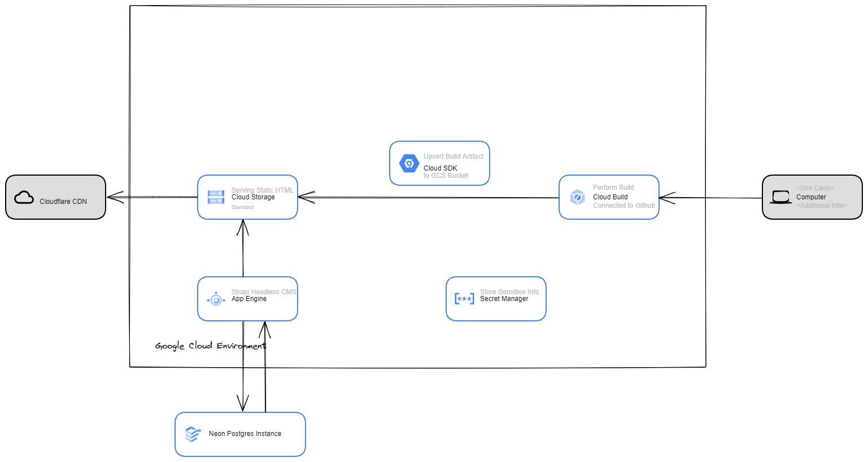Select the 'Neon Postgres Instance' label

pyautogui.click(x=245, y=434)
